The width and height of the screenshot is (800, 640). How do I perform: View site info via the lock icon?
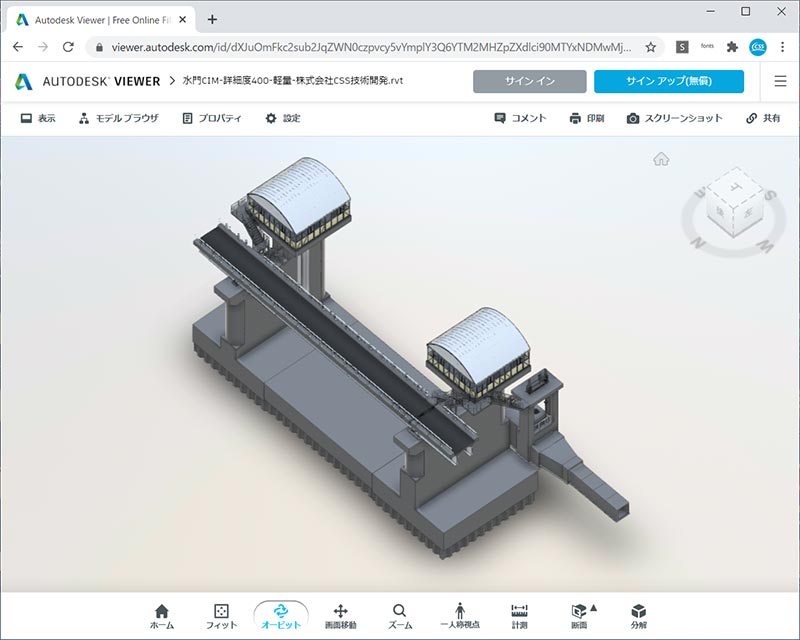coord(99,47)
